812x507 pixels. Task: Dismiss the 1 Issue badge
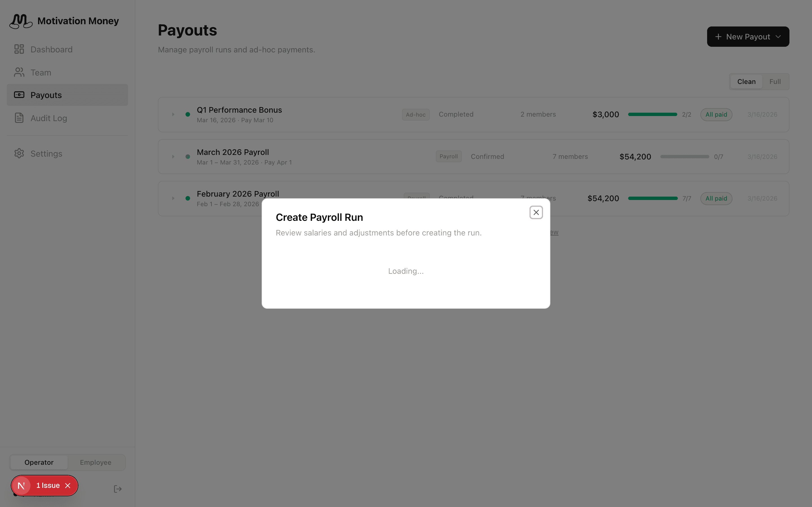[68, 486]
